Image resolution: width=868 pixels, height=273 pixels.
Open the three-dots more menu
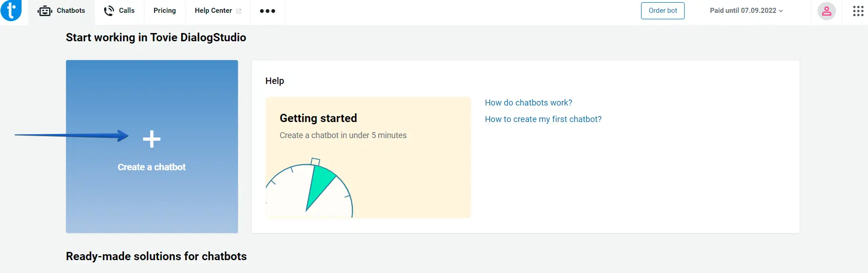[267, 11]
